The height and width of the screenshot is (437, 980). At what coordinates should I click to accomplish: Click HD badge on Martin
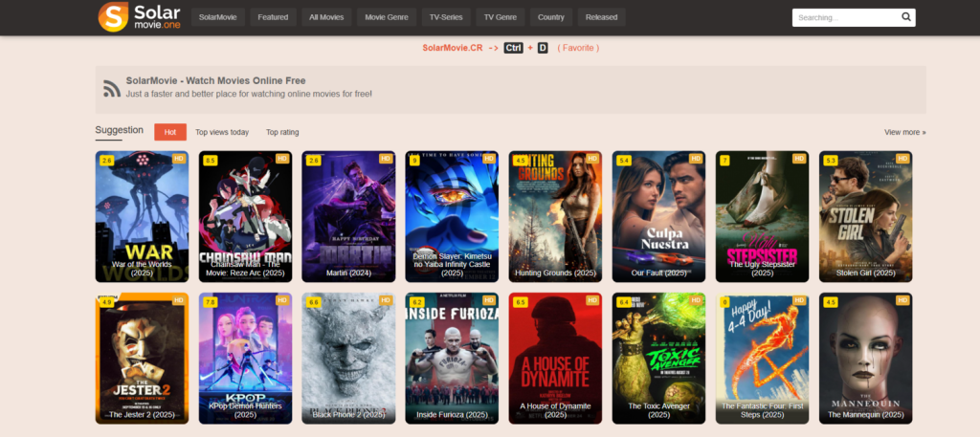point(386,159)
